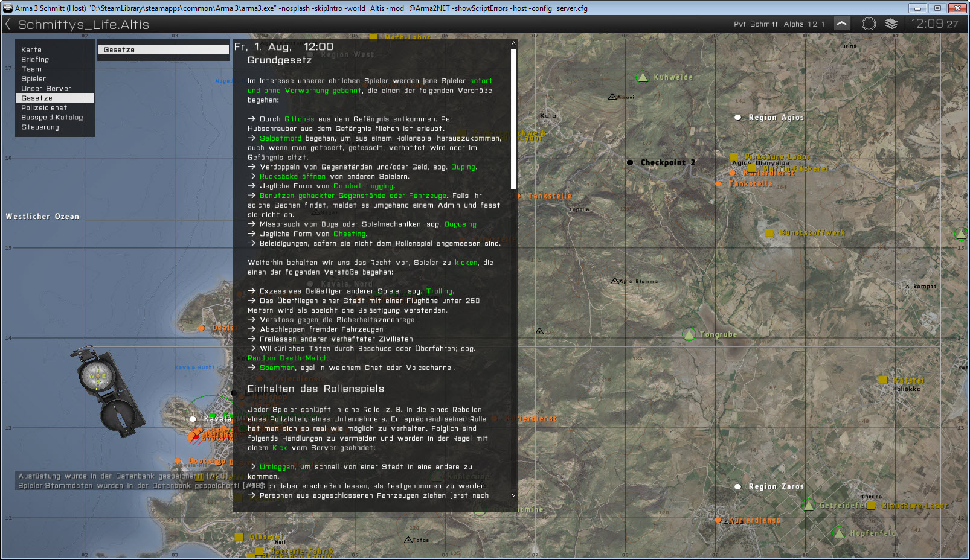This screenshot has height=560, width=970.
Task: Click the green word Duping
Action: click(x=463, y=167)
